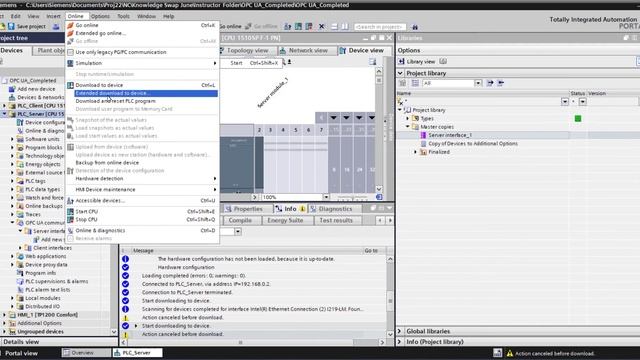The height and width of the screenshot is (360, 640).
Task: Open the zoom 100% dropdown in device view
Action: click(x=326, y=197)
